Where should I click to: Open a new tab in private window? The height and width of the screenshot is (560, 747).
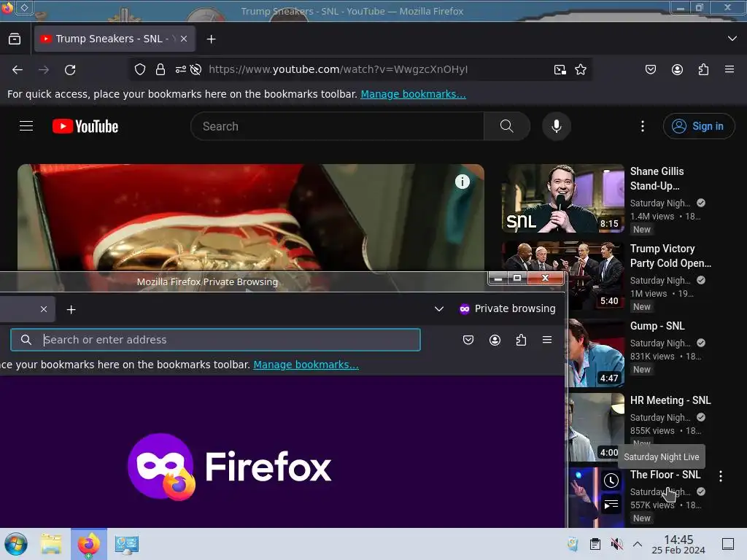(x=71, y=309)
